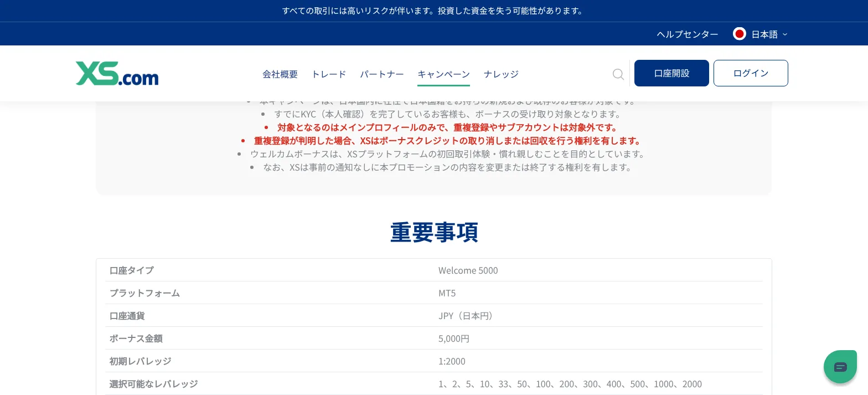Click the red line starting 重複登録が判明した場合
868x395 pixels.
coord(448,141)
